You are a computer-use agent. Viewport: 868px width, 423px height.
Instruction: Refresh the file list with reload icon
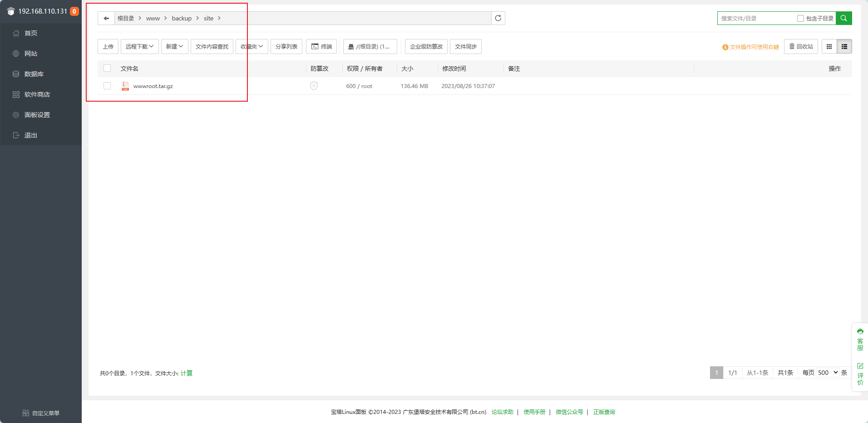[x=498, y=19]
